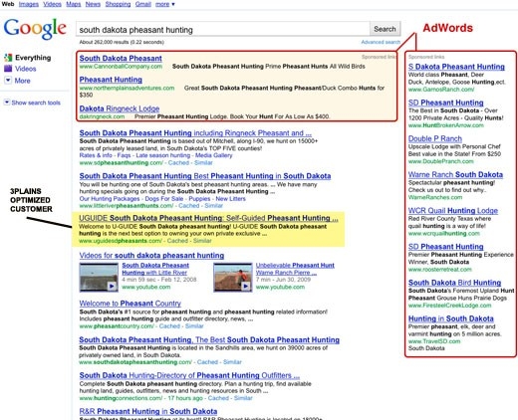
Task: Open the Double P Ranch sidebar ad
Action: click(435, 138)
